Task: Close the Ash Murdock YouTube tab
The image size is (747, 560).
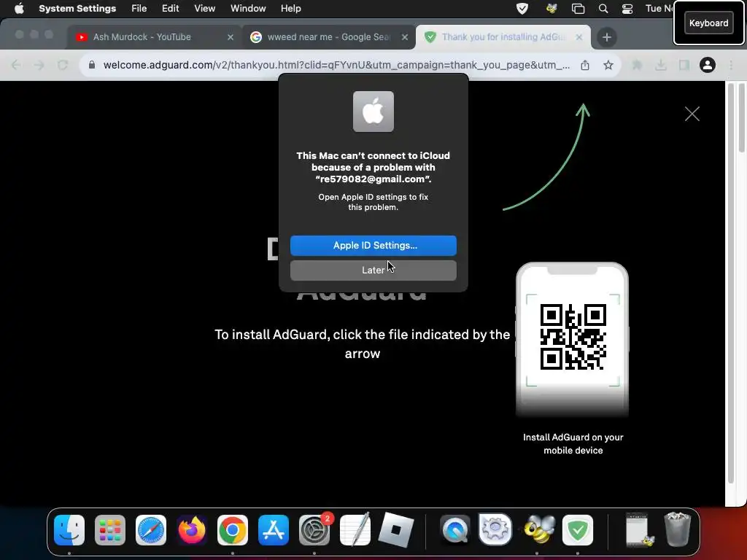Action: [230, 37]
